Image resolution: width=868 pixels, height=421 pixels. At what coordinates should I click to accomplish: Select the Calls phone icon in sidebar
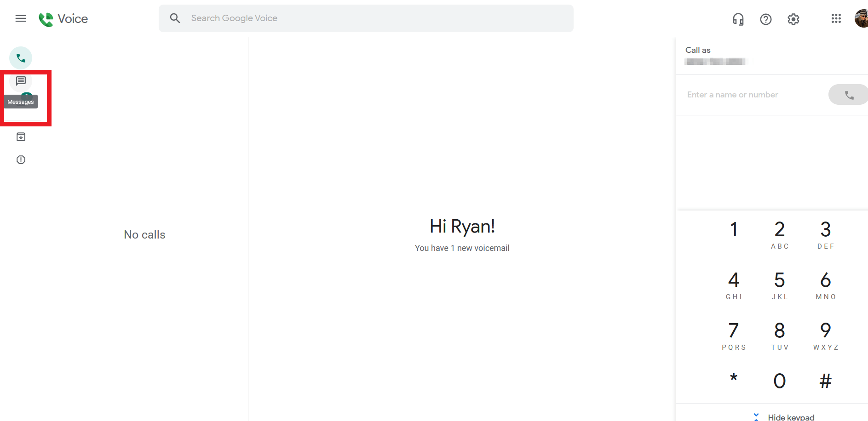[x=20, y=57]
